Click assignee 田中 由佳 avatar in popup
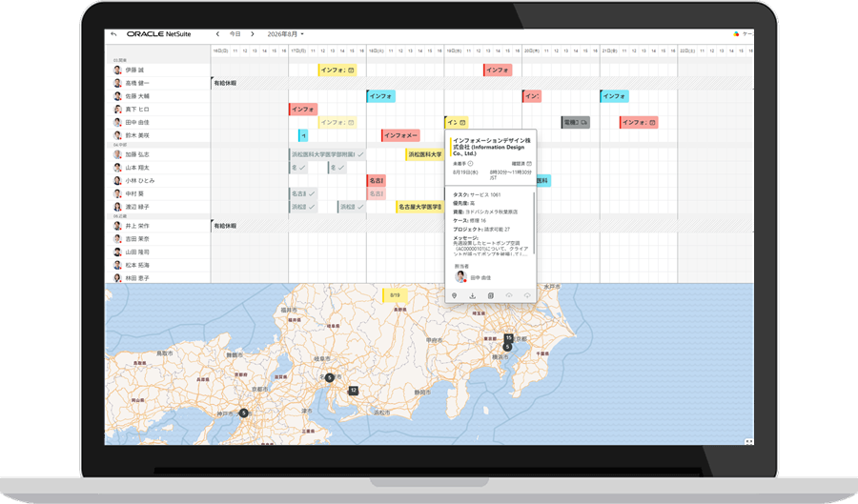The width and height of the screenshot is (858, 504). pyautogui.click(x=460, y=277)
